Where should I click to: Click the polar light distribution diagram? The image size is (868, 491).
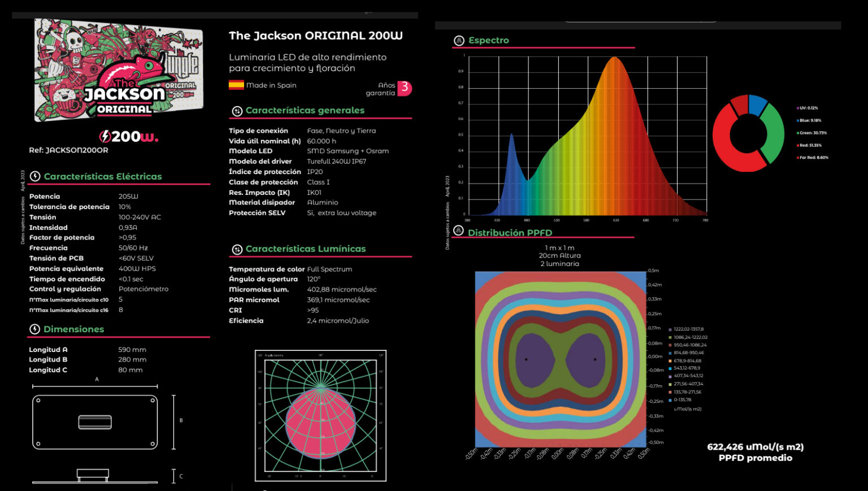(320, 416)
